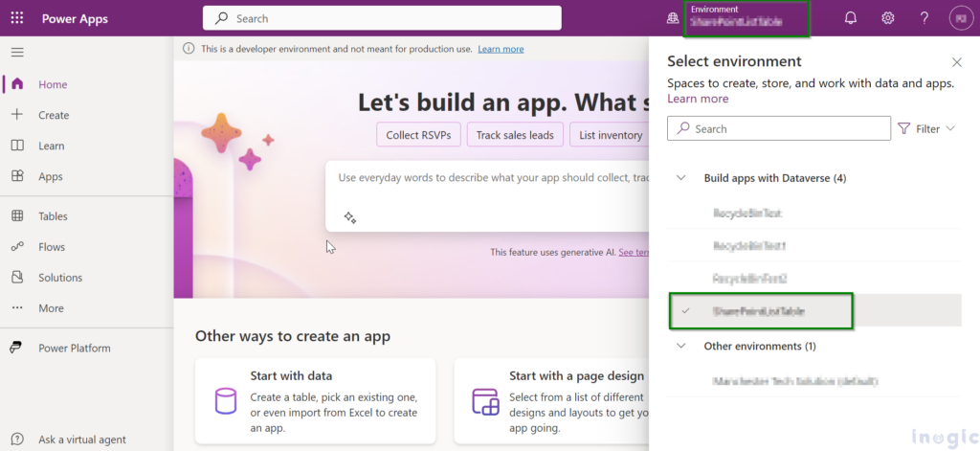Click the Home house icon
Viewport: 980px width, 451px height.
17,84
